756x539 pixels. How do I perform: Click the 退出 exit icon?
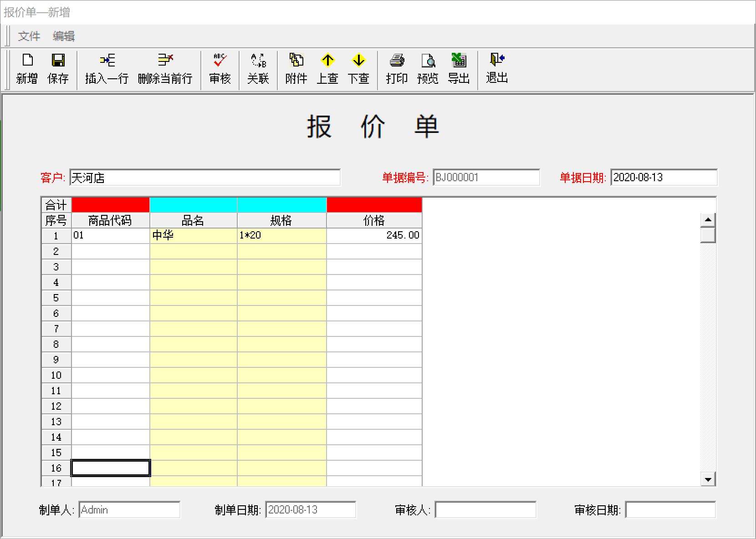496,69
